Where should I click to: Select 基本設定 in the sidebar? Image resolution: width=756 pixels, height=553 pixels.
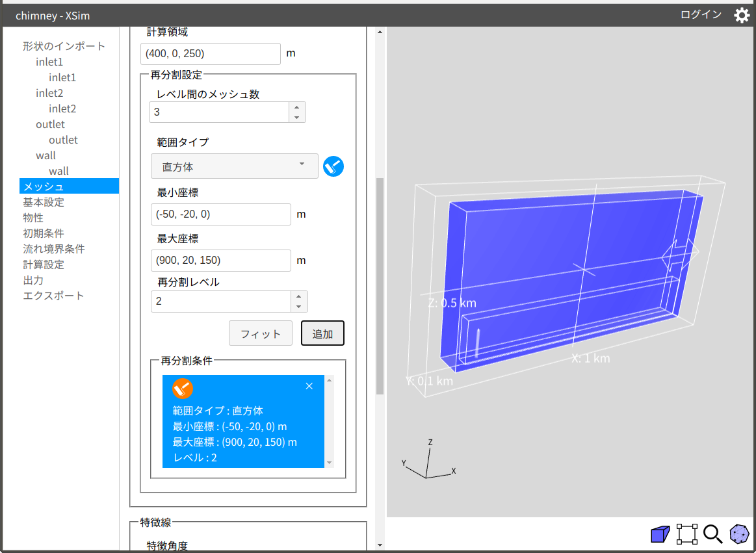point(44,202)
